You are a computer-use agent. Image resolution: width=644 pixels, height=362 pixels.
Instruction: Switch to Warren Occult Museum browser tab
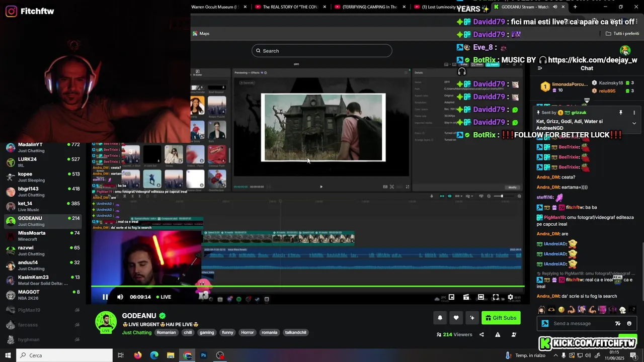pos(215,7)
